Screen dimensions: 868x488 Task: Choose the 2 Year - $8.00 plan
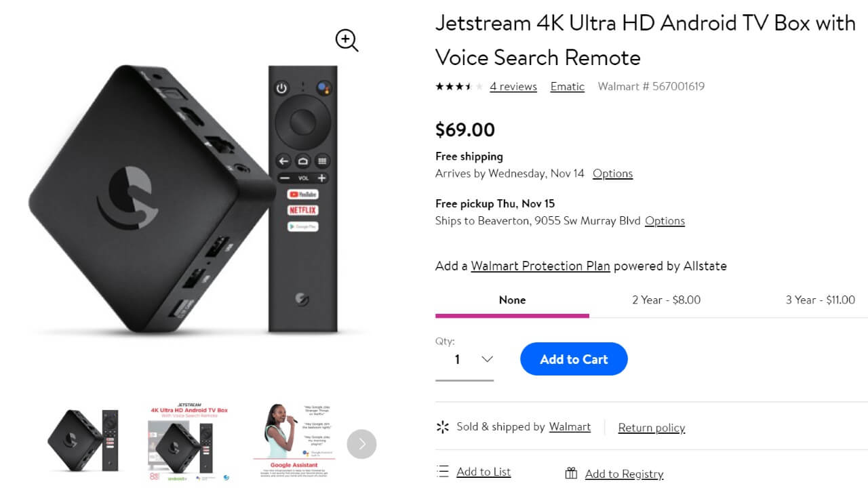[666, 300]
